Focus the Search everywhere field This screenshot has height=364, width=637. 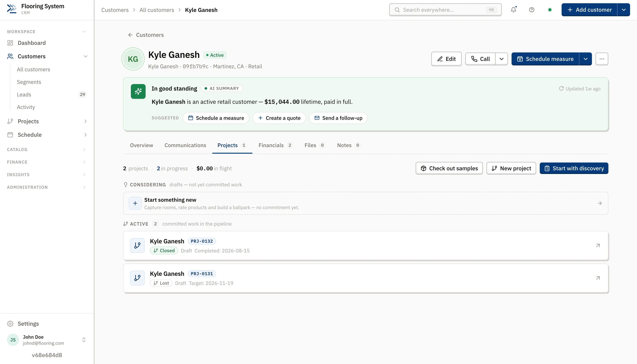(445, 10)
